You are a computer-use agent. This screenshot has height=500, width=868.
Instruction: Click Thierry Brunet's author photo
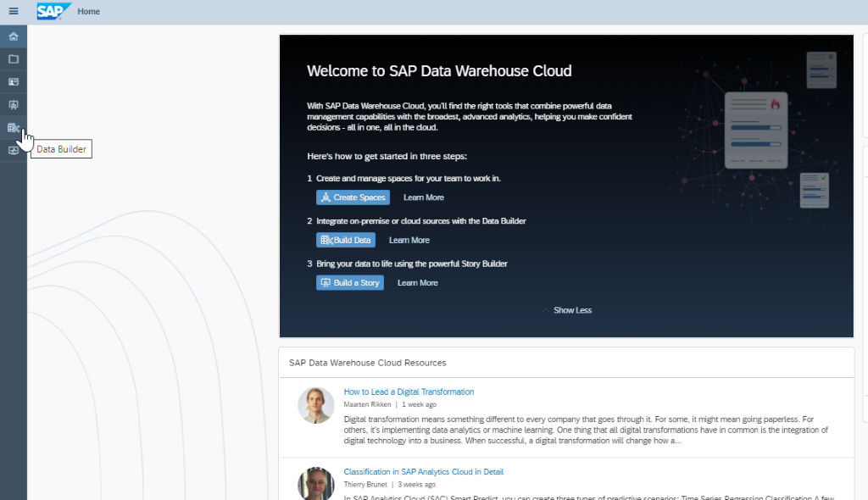pyautogui.click(x=315, y=484)
